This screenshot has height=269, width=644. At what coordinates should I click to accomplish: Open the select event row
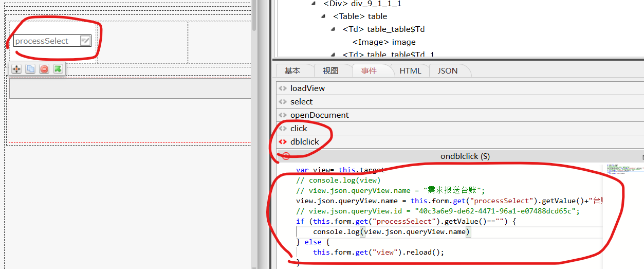[x=460, y=102]
